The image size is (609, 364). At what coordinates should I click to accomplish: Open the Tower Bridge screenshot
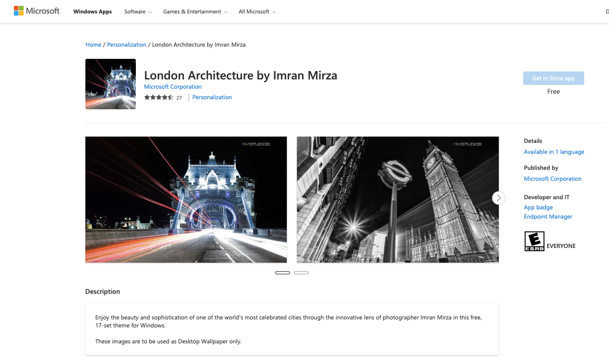click(x=186, y=200)
